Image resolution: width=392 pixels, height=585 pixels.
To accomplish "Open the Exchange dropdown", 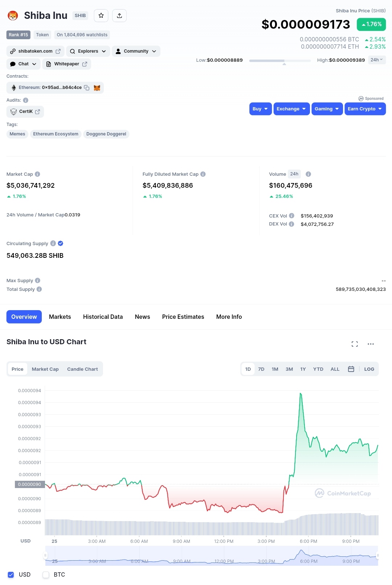I will (291, 109).
